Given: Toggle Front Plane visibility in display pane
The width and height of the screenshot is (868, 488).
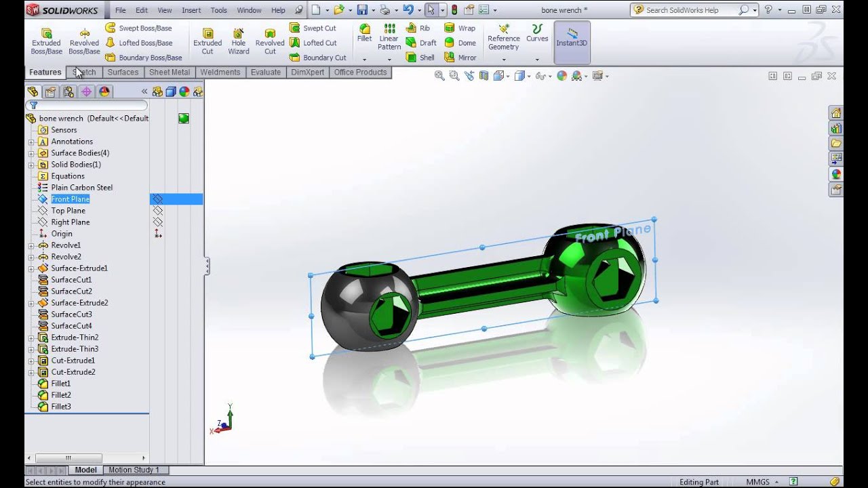Looking at the screenshot, I should pos(158,199).
